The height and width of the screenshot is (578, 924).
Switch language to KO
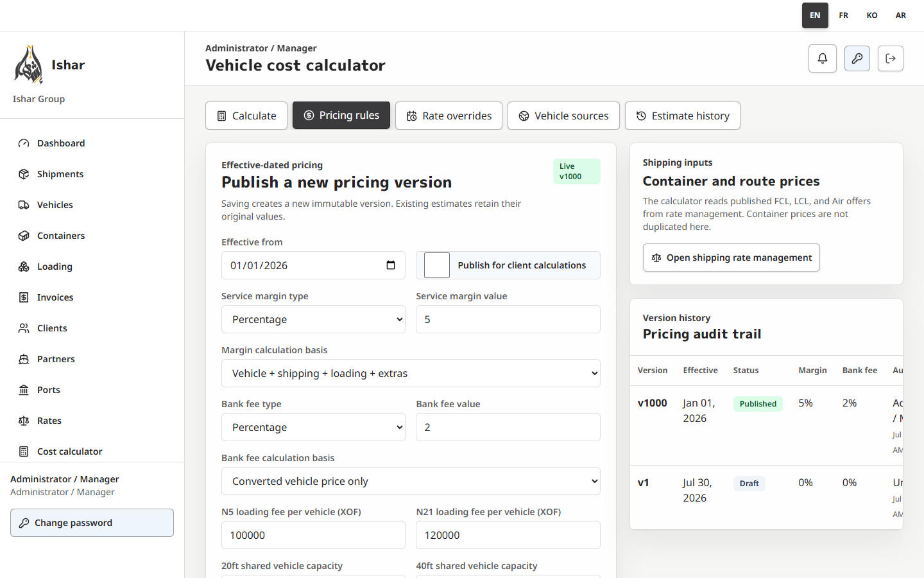pyautogui.click(x=872, y=15)
